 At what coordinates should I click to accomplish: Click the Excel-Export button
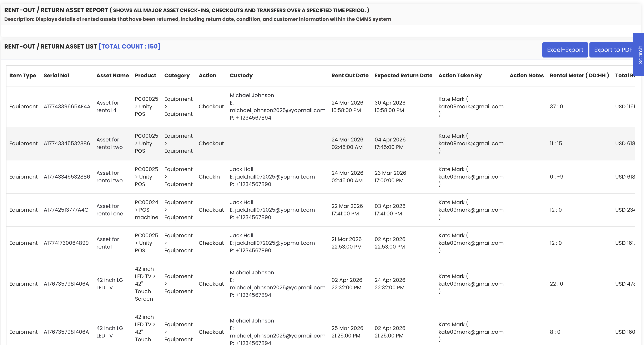(x=565, y=50)
